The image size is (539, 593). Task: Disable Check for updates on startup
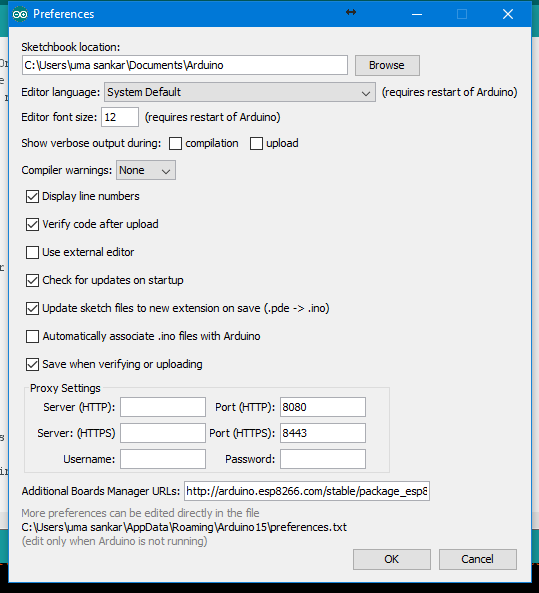click(x=32, y=281)
